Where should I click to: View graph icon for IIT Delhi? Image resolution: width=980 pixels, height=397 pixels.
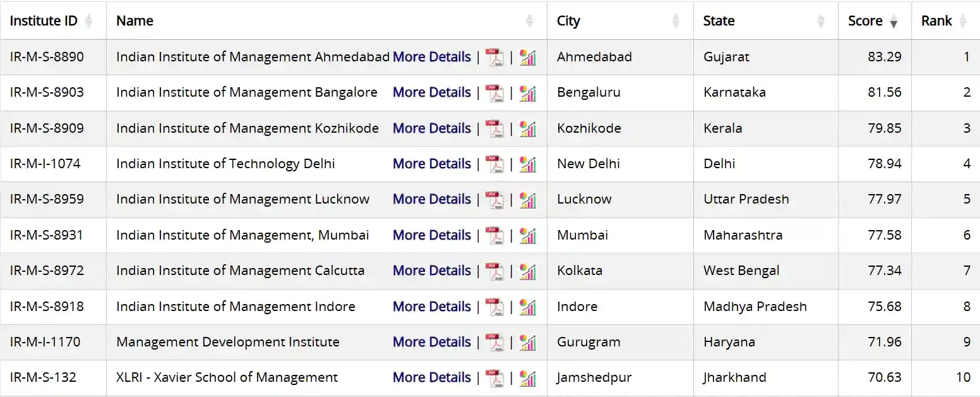pyautogui.click(x=528, y=164)
